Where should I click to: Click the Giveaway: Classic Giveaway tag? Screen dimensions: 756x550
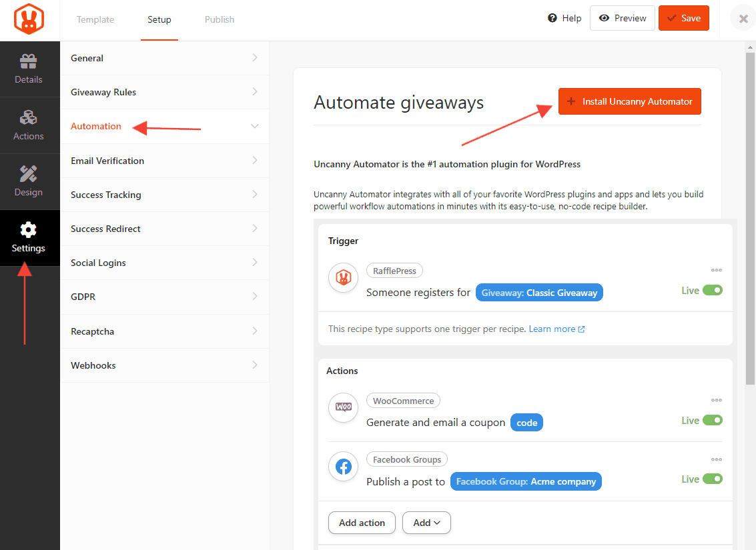(539, 293)
